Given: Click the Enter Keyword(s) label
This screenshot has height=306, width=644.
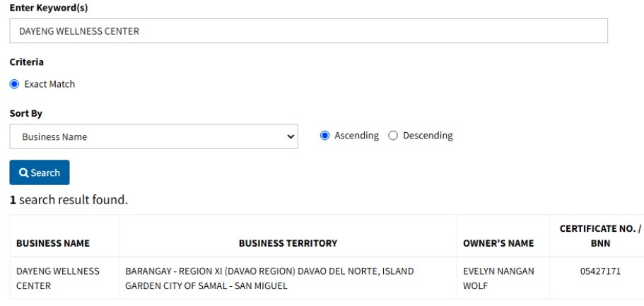Looking at the screenshot, I should pyautogui.click(x=44, y=7).
